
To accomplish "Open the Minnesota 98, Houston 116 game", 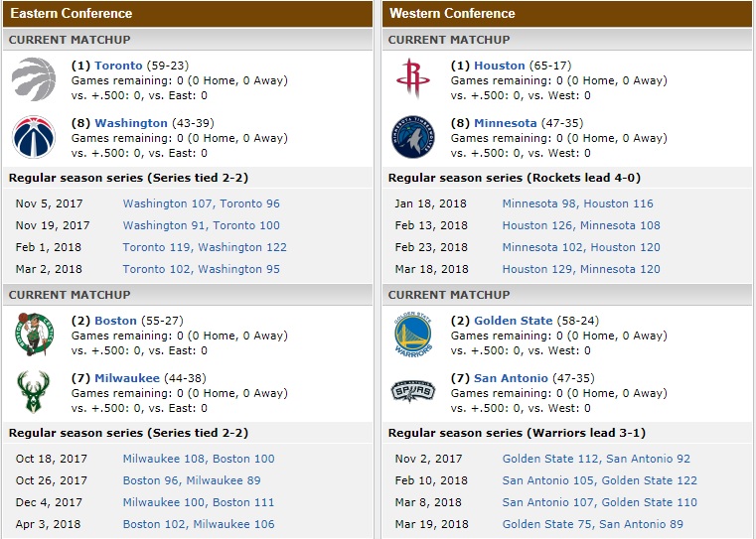I will pos(577,203).
